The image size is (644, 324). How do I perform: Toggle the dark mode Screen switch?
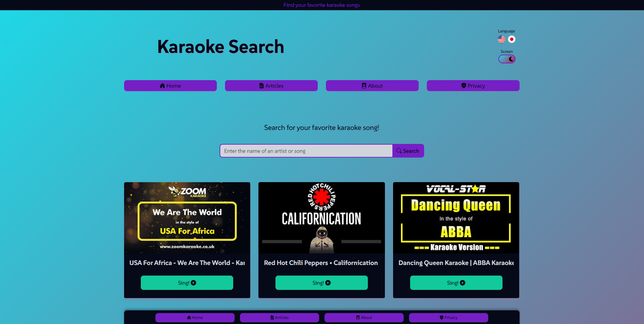[507, 59]
